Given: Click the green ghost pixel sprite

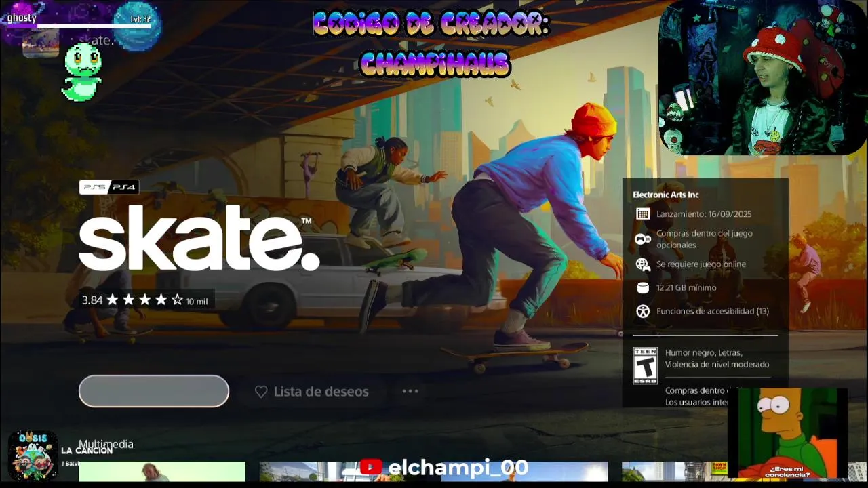Looking at the screenshot, I should pos(83,72).
